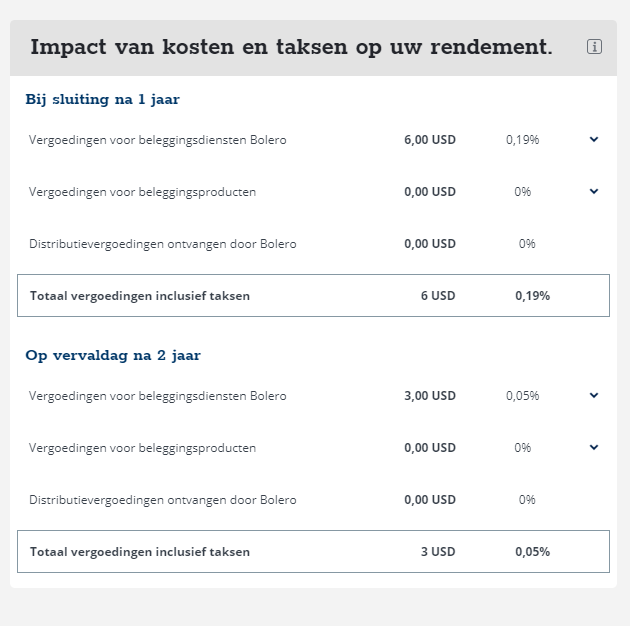
Task: Select the bold 0,19% total percentage
Action: pyautogui.click(x=532, y=296)
